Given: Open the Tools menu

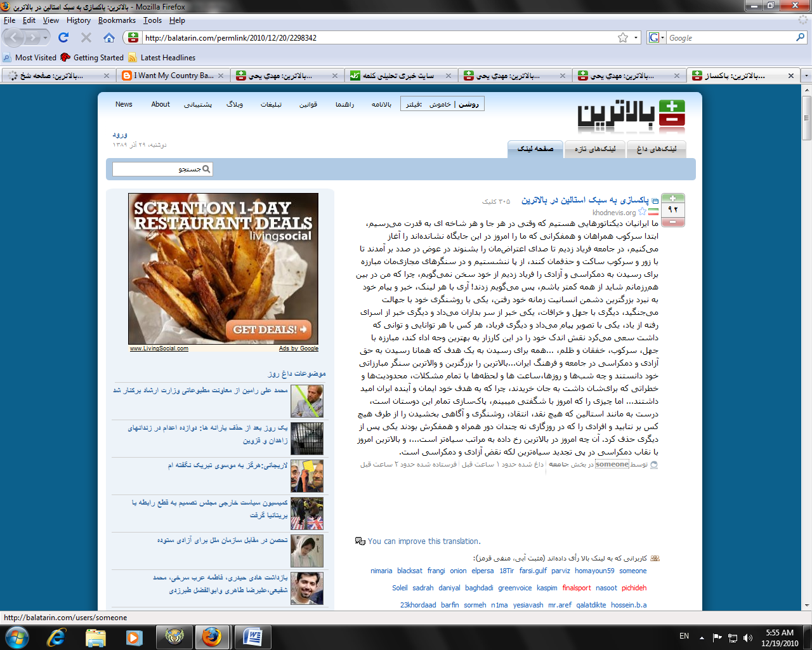Looking at the screenshot, I should [x=152, y=20].
